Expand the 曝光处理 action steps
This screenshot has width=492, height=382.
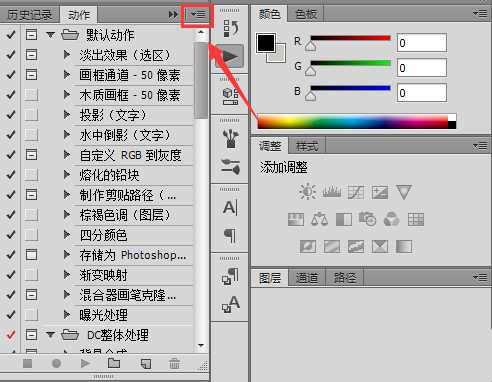(x=67, y=315)
